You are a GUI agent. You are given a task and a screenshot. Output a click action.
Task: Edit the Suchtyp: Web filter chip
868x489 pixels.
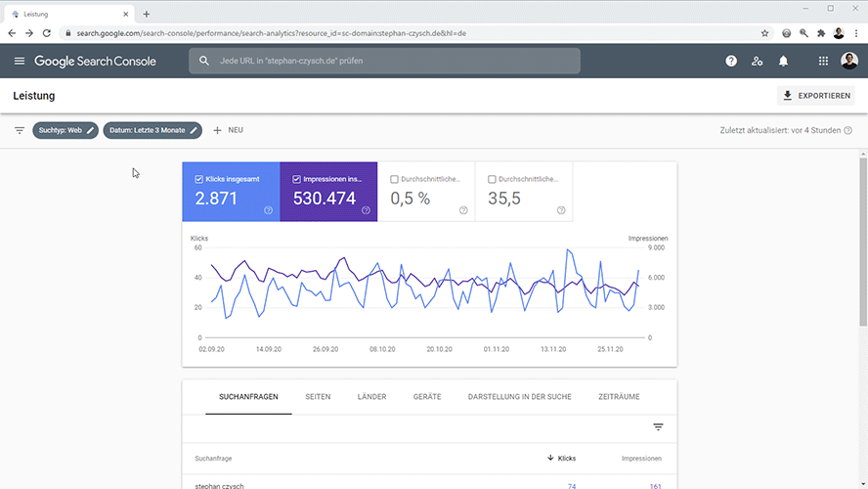pos(65,130)
